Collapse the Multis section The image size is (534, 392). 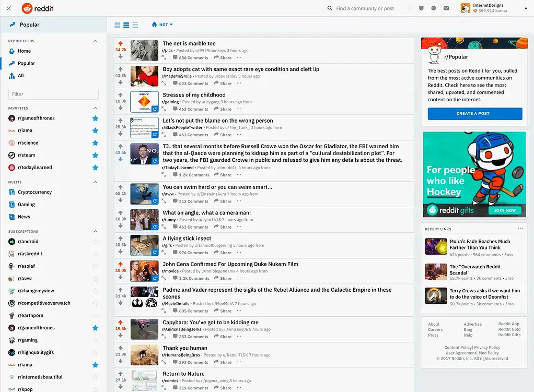[x=95, y=182]
